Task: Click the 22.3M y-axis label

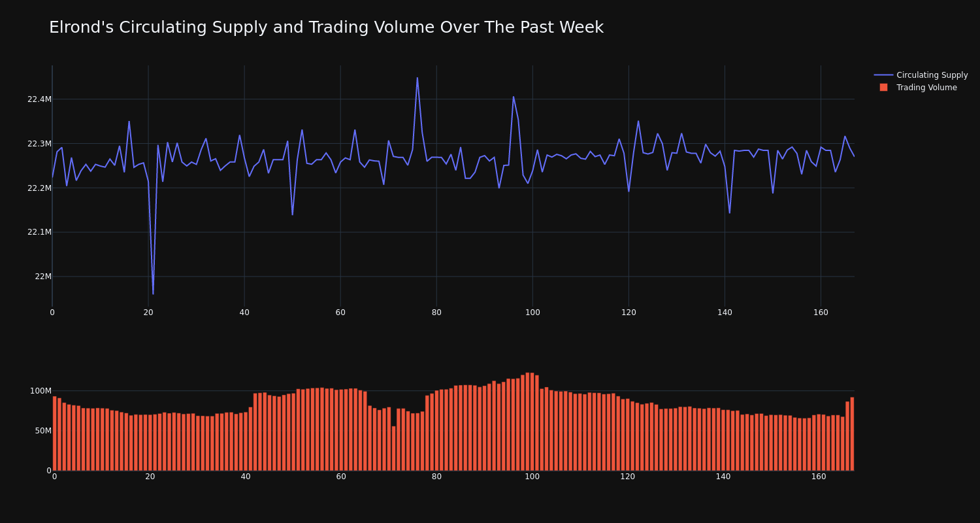Action: click(x=39, y=144)
